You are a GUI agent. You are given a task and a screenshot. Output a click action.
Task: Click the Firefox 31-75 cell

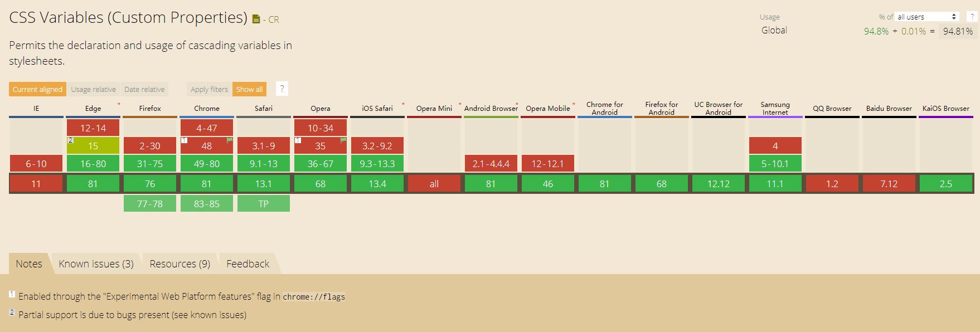150,164
